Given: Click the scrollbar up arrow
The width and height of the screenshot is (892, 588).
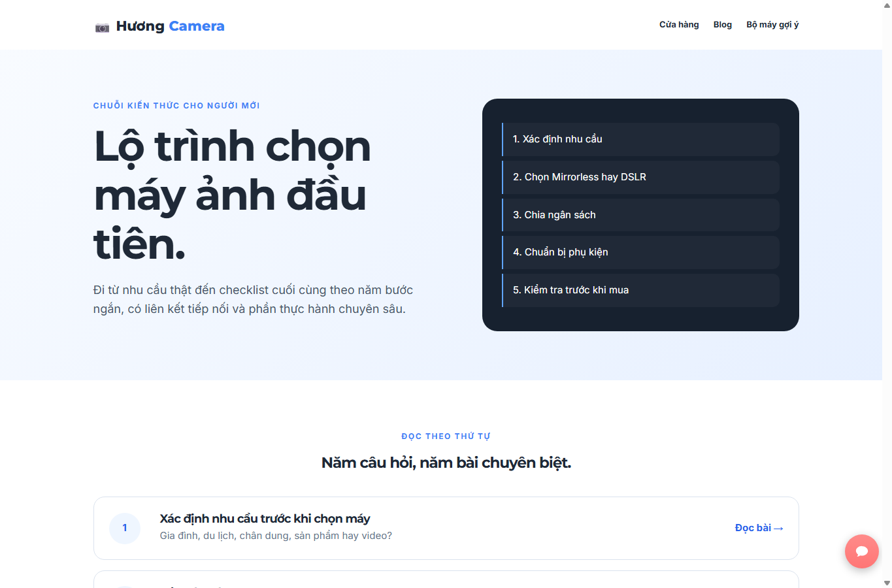Looking at the screenshot, I should [x=887, y=5].
